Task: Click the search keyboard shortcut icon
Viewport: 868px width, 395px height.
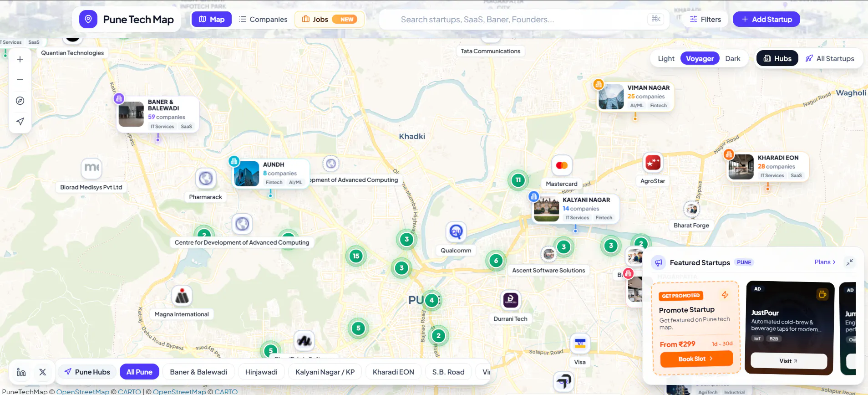Action: [x=656, y=19]
